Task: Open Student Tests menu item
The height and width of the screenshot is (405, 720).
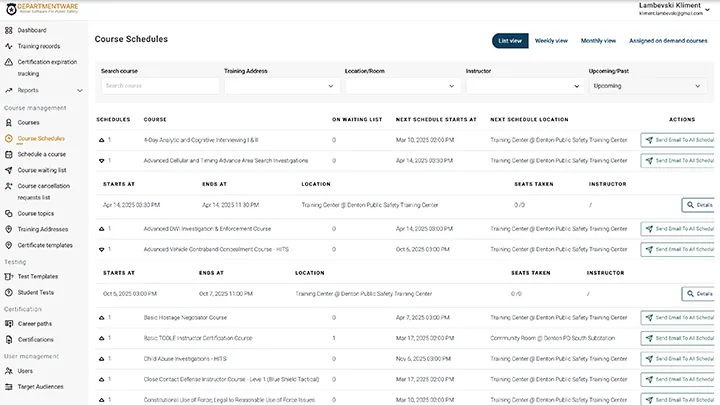Action: (36, 292)
